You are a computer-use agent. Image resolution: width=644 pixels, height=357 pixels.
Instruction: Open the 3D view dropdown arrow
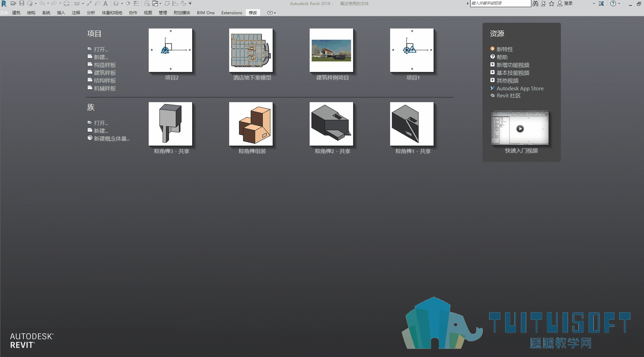coord(122,3)
